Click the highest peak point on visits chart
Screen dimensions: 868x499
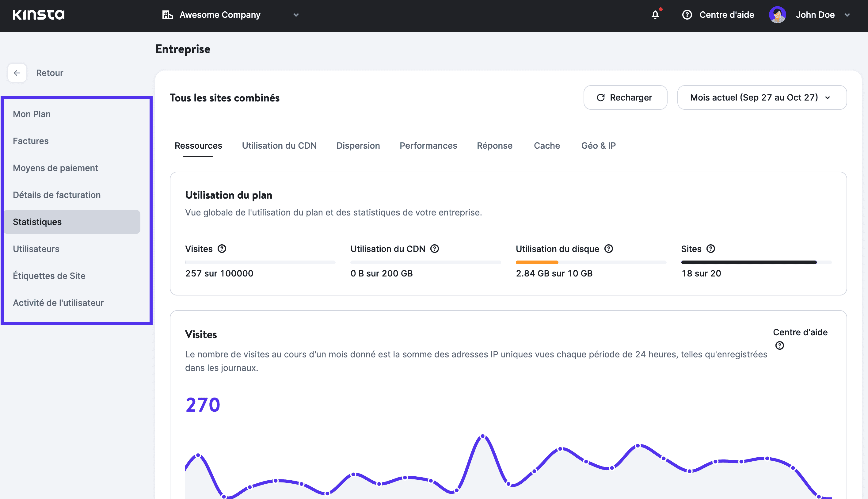pos(482,436)
